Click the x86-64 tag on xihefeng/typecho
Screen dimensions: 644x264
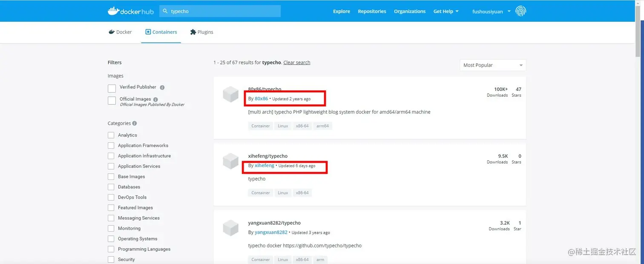point(302,193)
